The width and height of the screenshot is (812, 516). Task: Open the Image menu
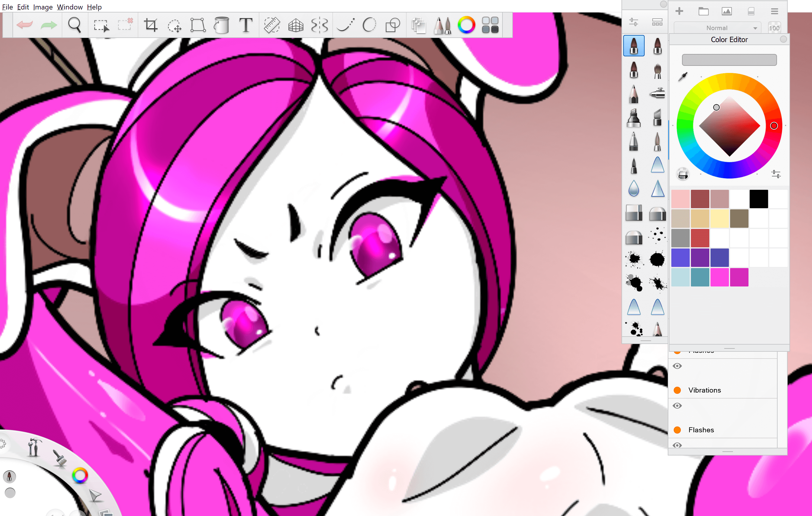point(42,7)
